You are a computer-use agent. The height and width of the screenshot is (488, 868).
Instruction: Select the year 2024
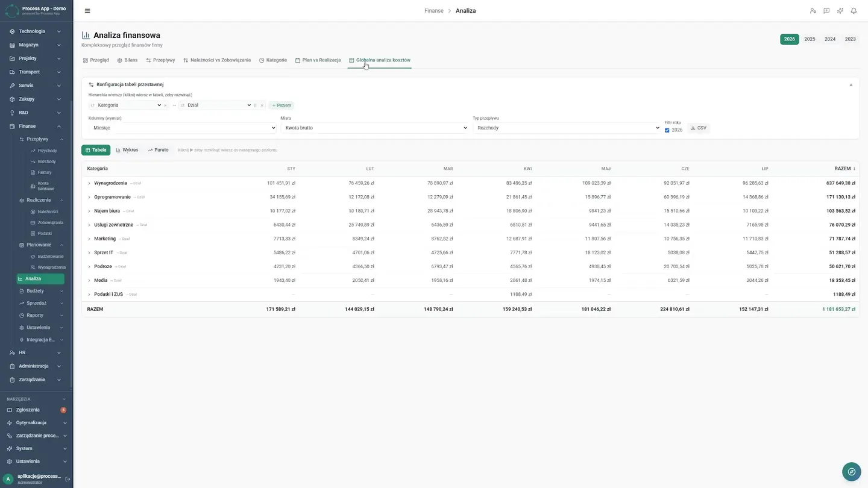pos(830,39)
